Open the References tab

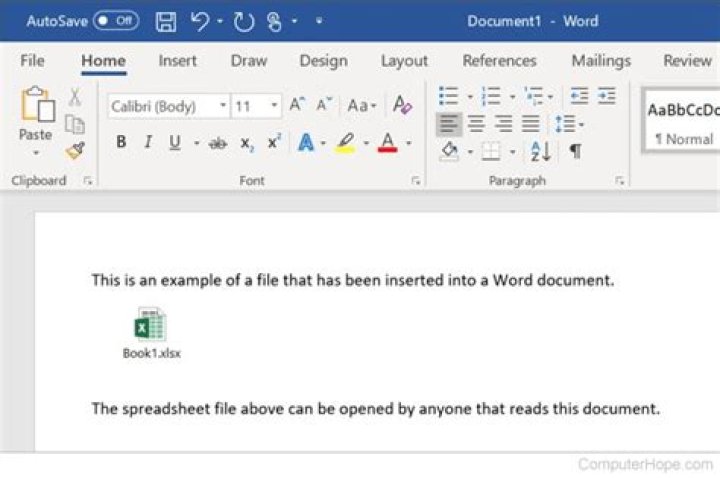click(499, 61)
